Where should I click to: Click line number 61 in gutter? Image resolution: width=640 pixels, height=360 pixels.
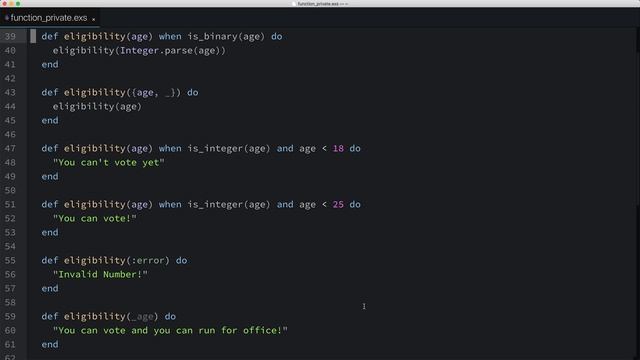(10, 344)
